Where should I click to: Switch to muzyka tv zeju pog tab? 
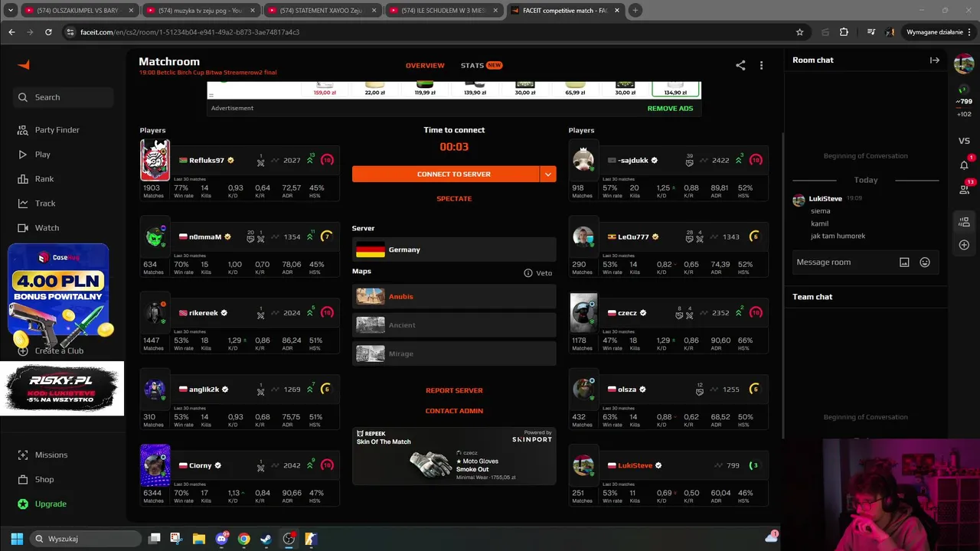(201, 11)
